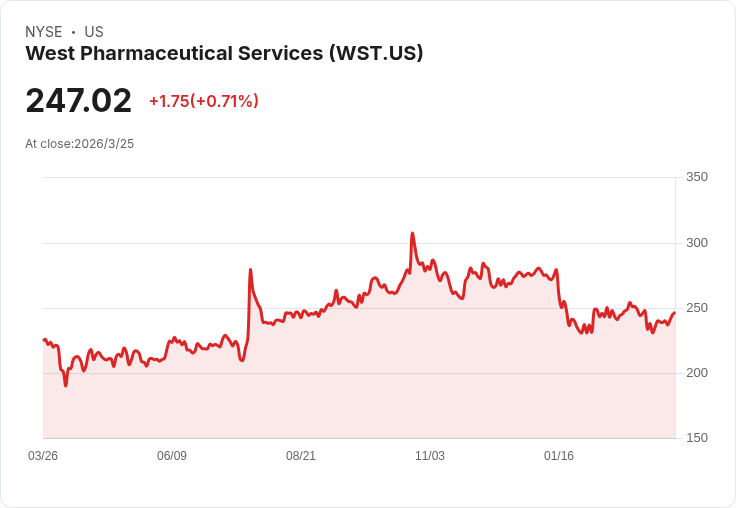
Task: Click the 350 price axis label
Action: pyautogui.click(x=697, y=177)
